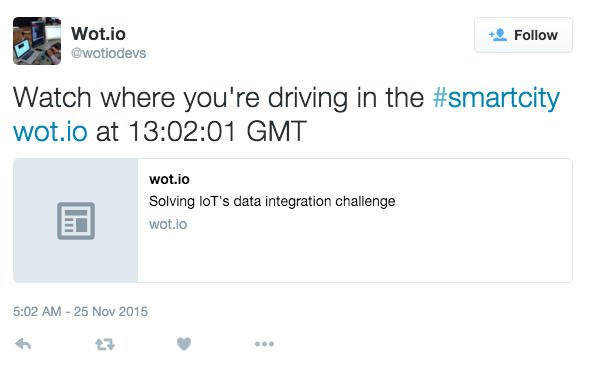Open the bold wot.io card title
Image resolution: width=592 pixels, height=372 pixels.
(x=169, y=179)
